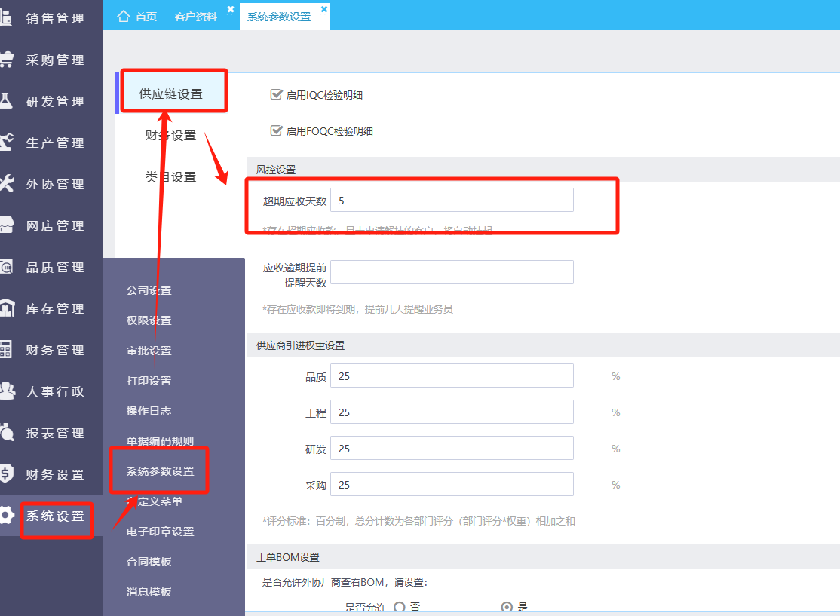Screen dimensions: 840x616
Task: Click the 生产管理 robot-arm icon
Action: 6,142
